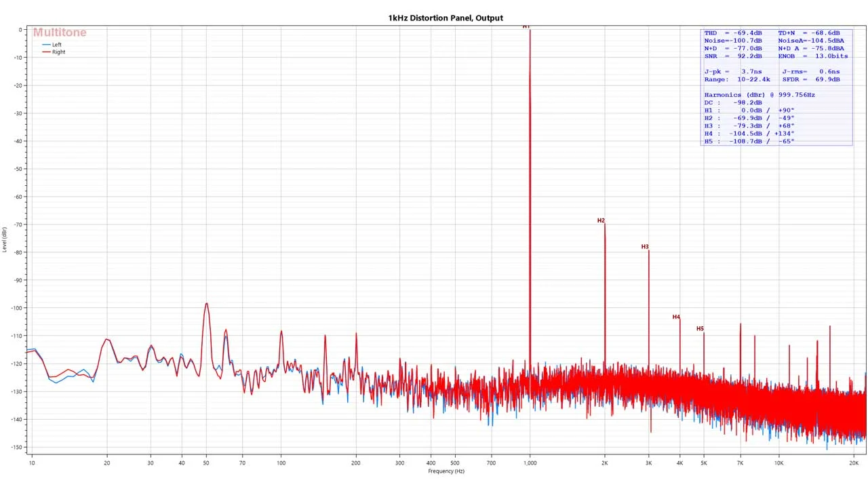The image size is (868, 489).
Task: Select the "H4 : -104.5dB / +134°" row
Action: [x=749, y=134]
